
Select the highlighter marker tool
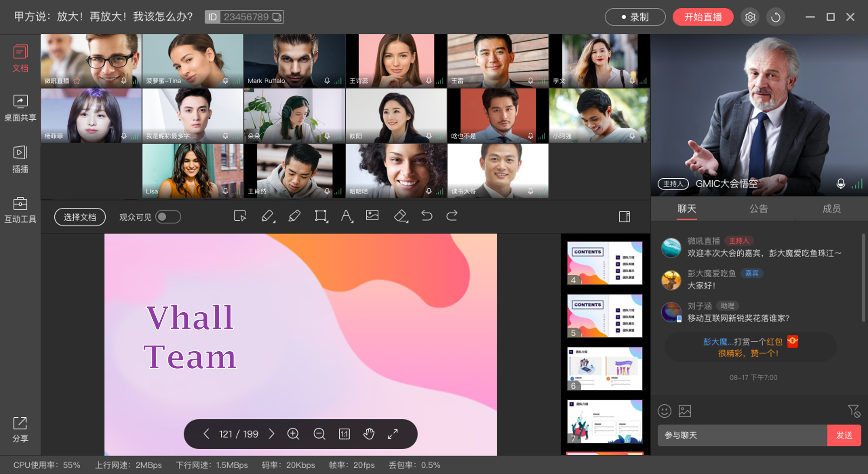pyautogui.click(x=294, y=216)
